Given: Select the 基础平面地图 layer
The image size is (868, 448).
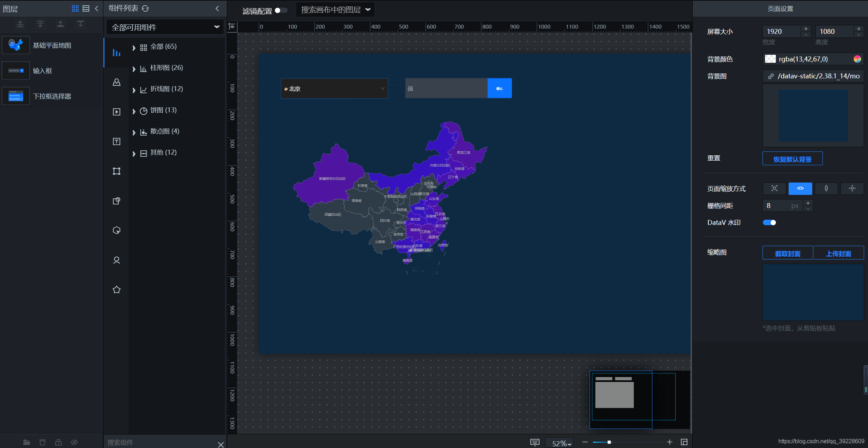Looking at the screenshot, I should coord(52,45).
